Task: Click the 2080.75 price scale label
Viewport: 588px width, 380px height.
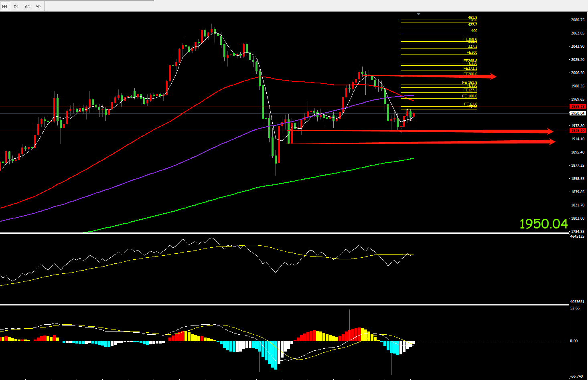Action: (x=578, y=20)
